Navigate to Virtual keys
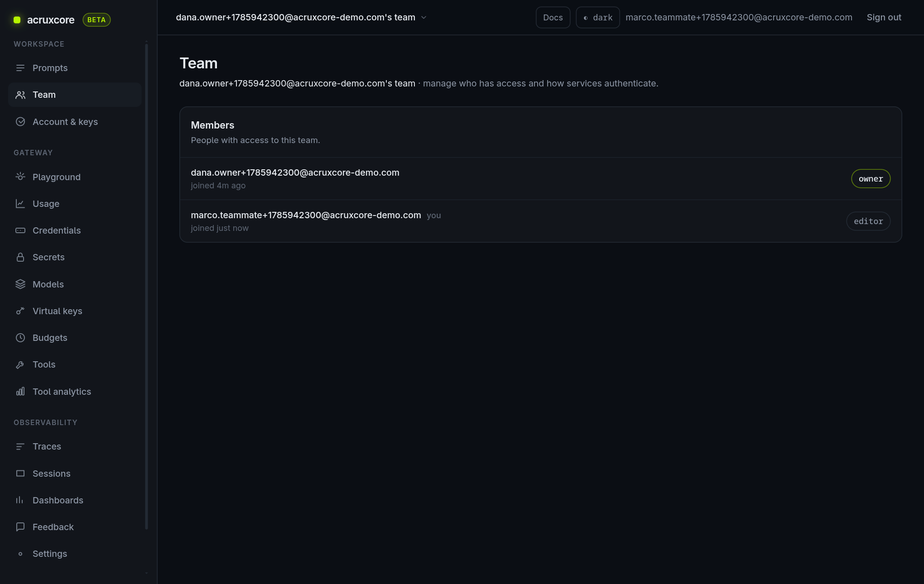Viewport: 924px width, 584px height. 75,311
